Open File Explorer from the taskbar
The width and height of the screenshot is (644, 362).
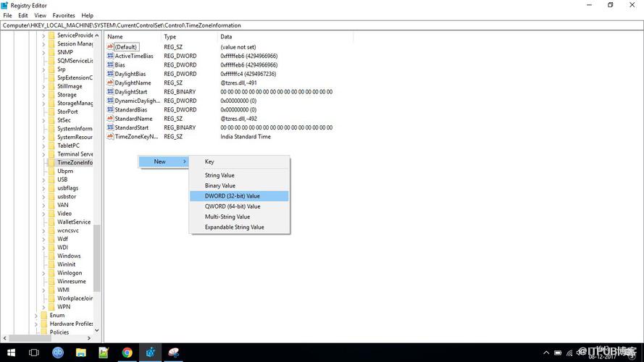[81, 353]
